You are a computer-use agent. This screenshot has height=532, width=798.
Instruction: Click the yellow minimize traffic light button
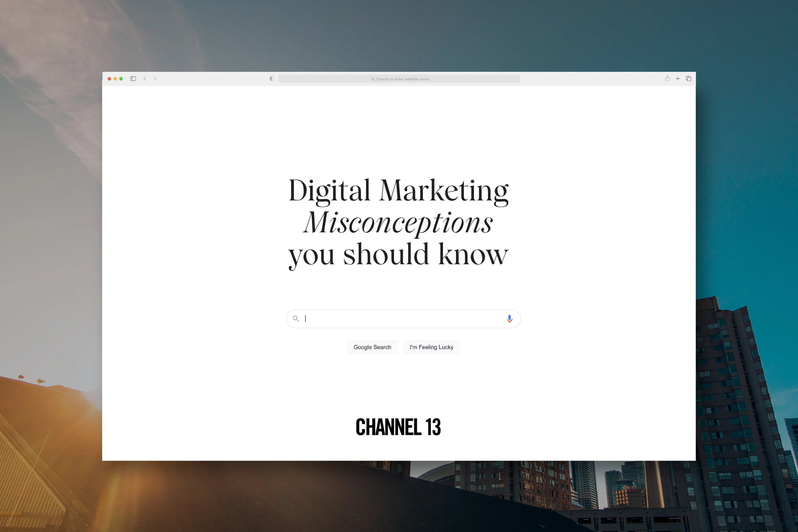(x=115, y=79)
